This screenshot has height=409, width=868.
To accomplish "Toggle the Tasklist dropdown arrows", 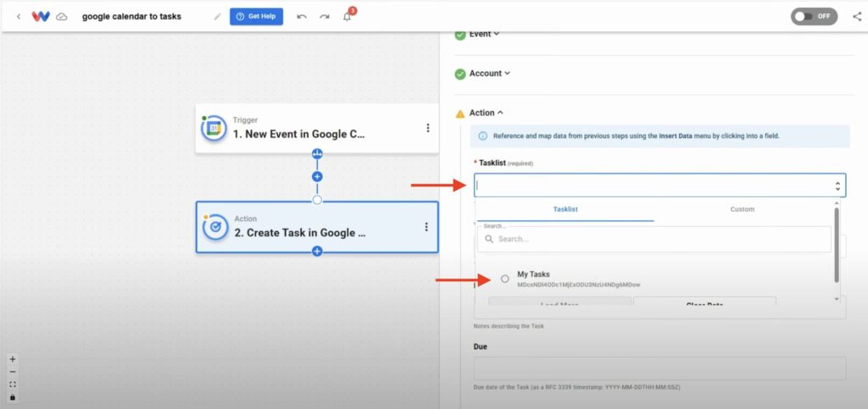I will tap(837, 186).
